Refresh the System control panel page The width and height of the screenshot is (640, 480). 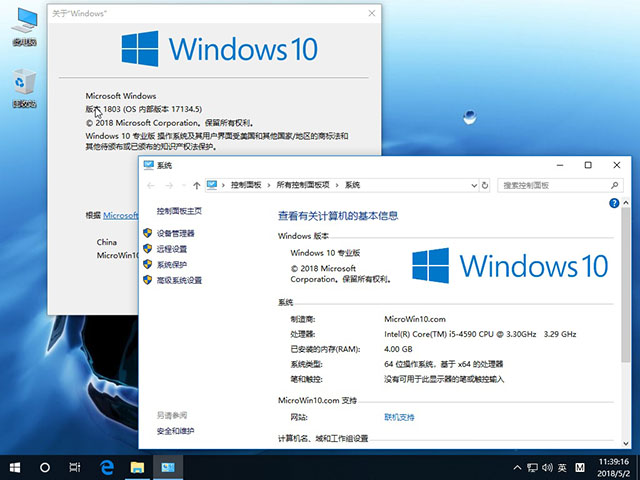tap(484, 185)
